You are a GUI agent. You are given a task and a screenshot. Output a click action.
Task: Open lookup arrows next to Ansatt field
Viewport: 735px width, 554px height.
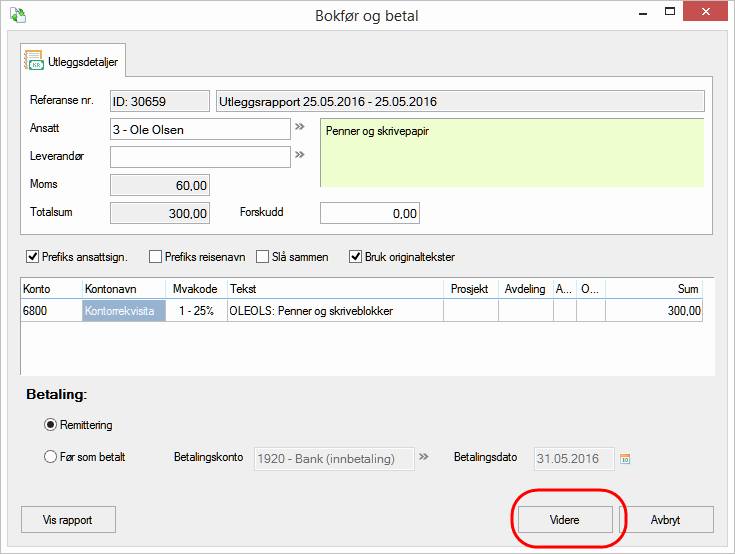(299, 129)
